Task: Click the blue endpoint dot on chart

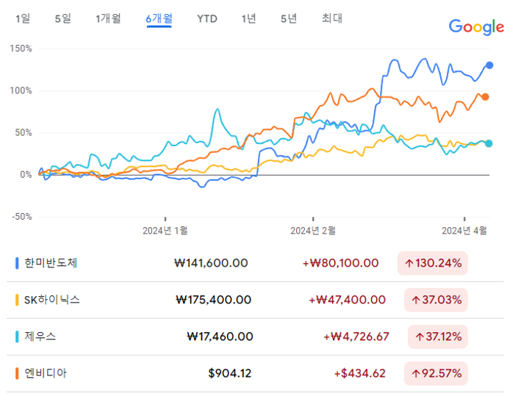Action: (x=489, y=65)
